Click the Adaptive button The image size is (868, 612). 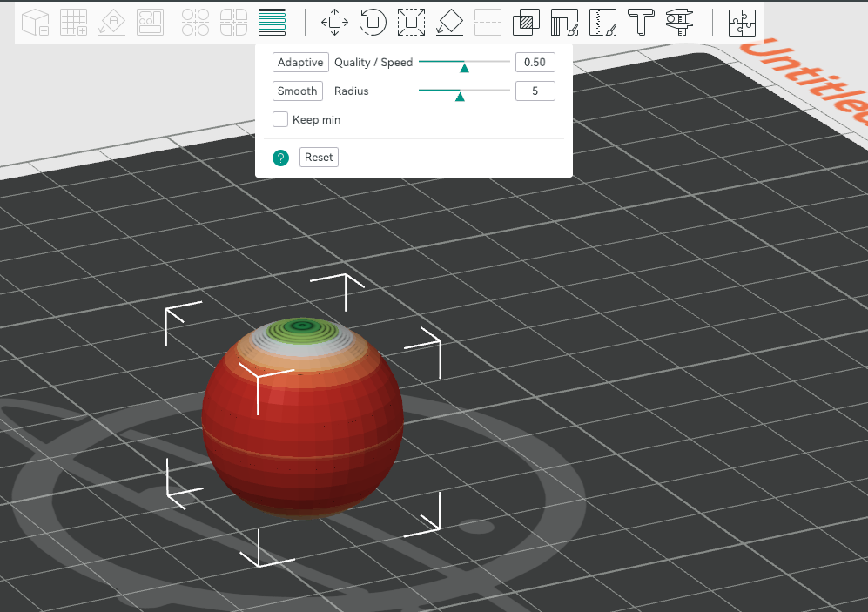point(300,62)
